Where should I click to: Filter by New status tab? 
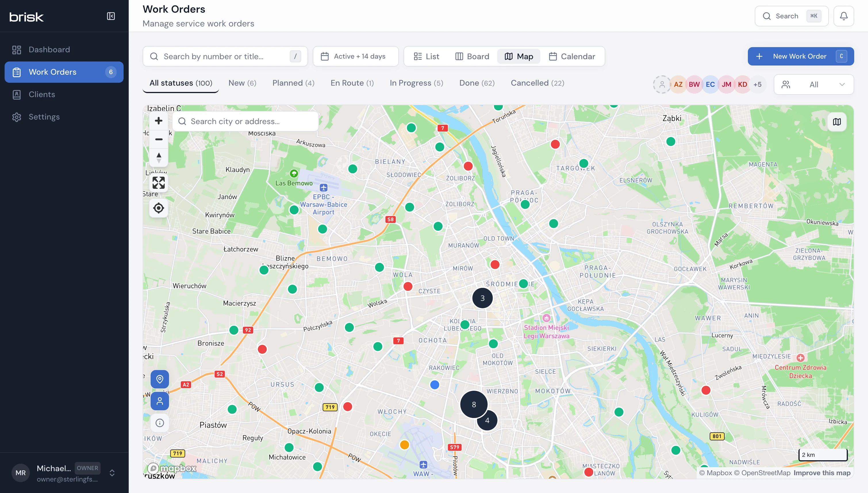click(242, 83)
